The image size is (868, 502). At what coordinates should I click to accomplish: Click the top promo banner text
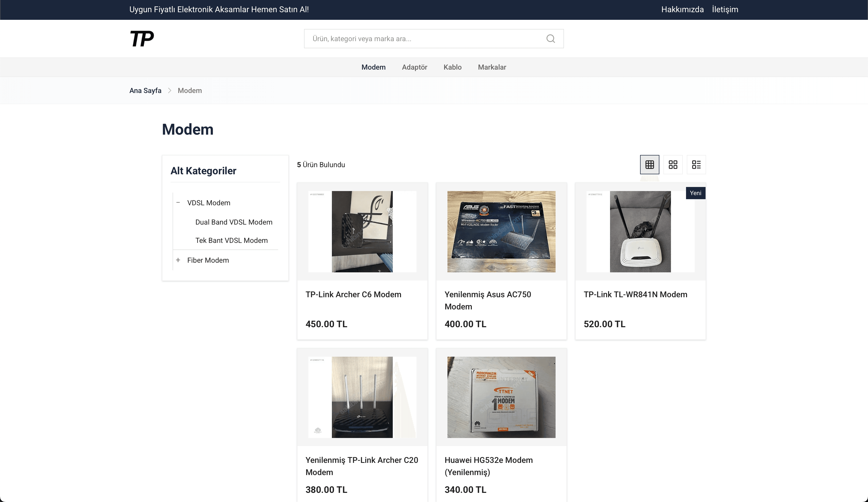click(219, 10)
